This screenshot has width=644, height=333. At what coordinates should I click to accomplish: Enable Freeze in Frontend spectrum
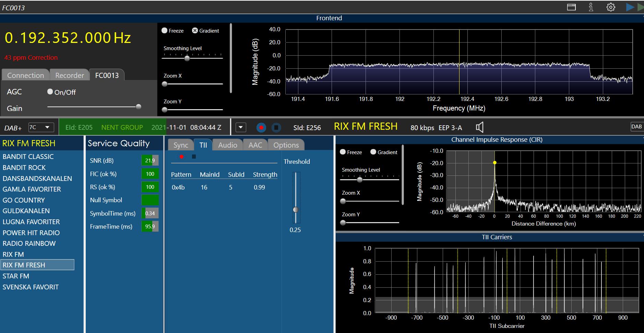pyautogui.click(x=165, y=31)
